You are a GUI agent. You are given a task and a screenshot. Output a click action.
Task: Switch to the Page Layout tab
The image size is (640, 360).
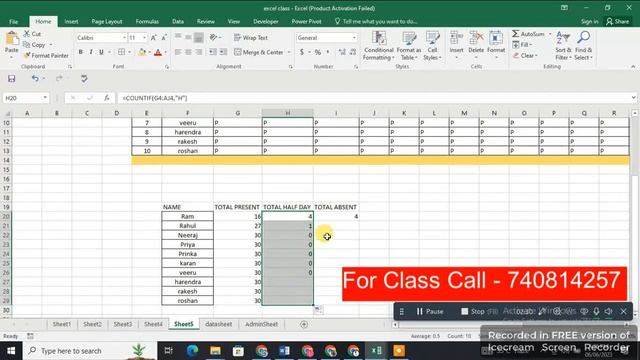coord(107,21)
